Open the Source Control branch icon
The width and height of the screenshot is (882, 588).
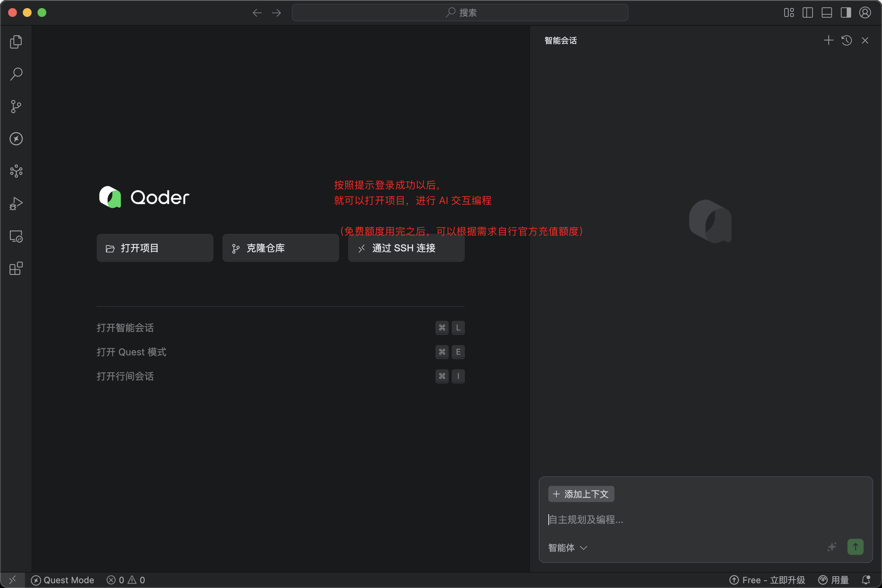click(x=16, y=107)
